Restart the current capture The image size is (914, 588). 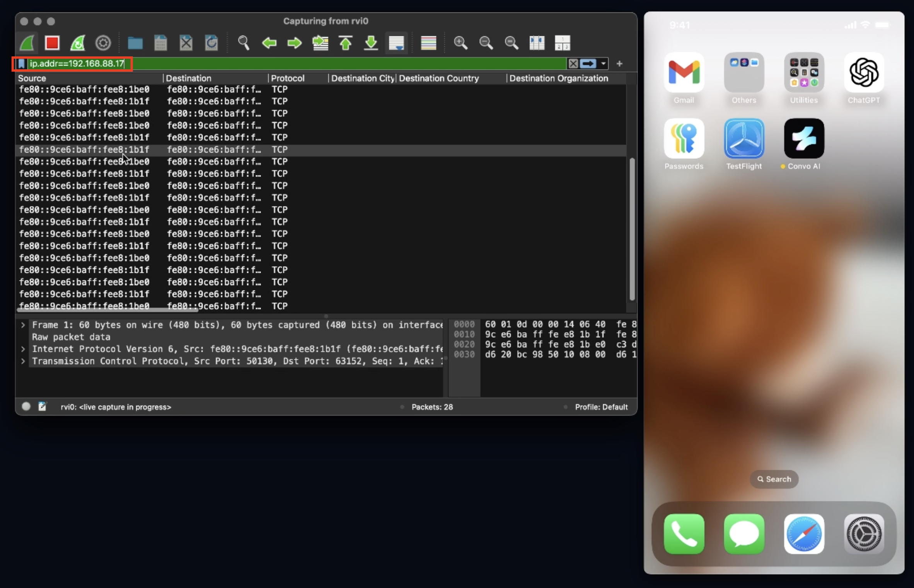[x=78, y=43]
